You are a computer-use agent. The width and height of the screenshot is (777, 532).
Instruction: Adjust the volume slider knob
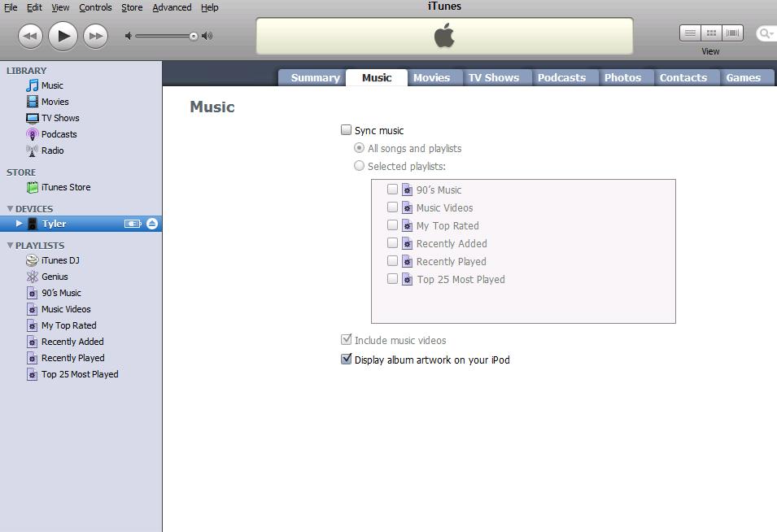(194, 36)
